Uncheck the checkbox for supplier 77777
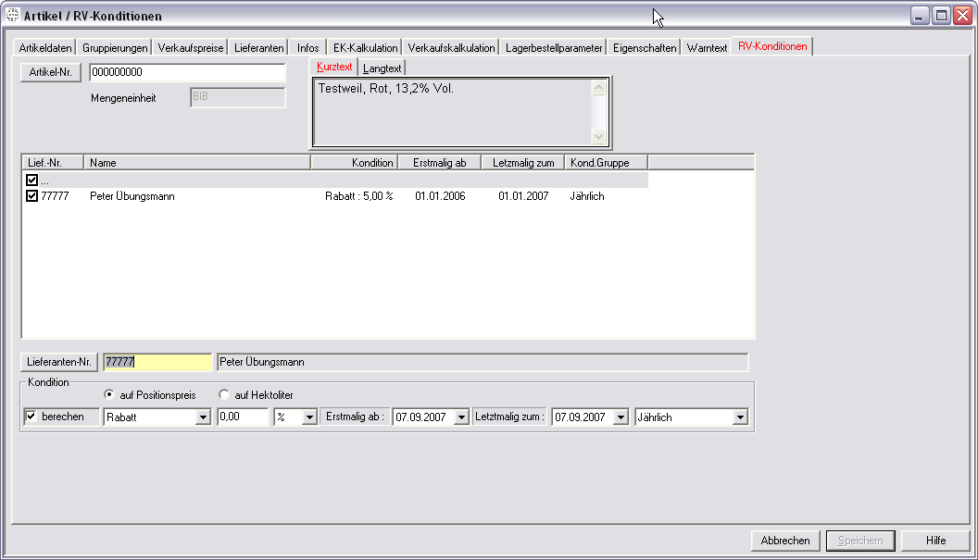Image resolution: width=978 pixels, height=560 pixels. coord(32,196)
